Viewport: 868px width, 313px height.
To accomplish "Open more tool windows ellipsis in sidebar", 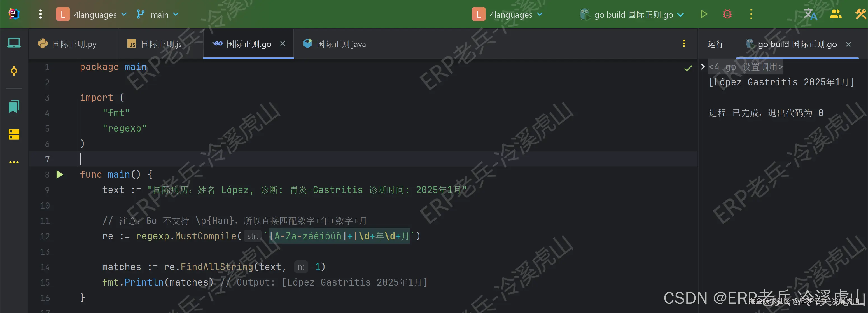I will [14, 162].
